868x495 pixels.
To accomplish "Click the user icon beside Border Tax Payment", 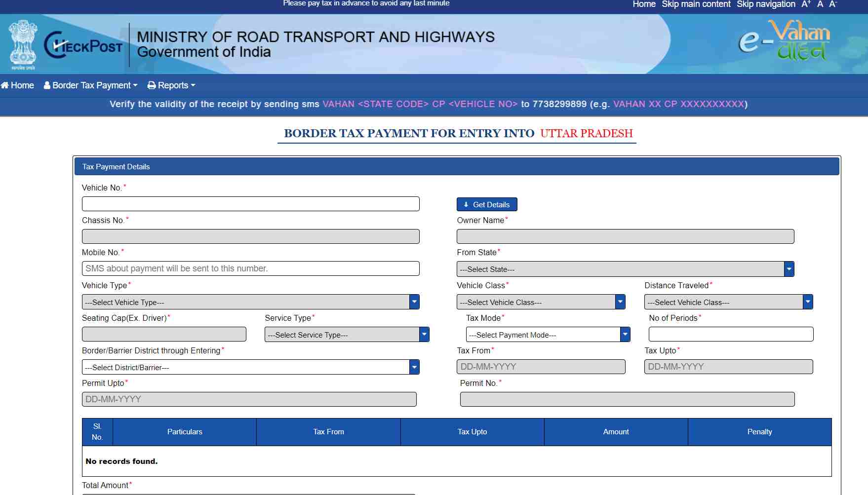I will (46, 85).
